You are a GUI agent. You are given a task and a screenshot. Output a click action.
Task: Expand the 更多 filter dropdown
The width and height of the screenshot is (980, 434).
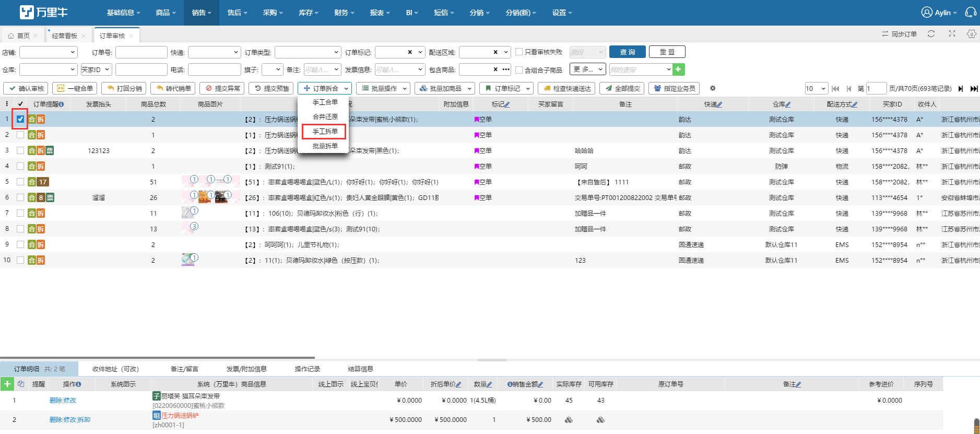(x=588, y=69)
